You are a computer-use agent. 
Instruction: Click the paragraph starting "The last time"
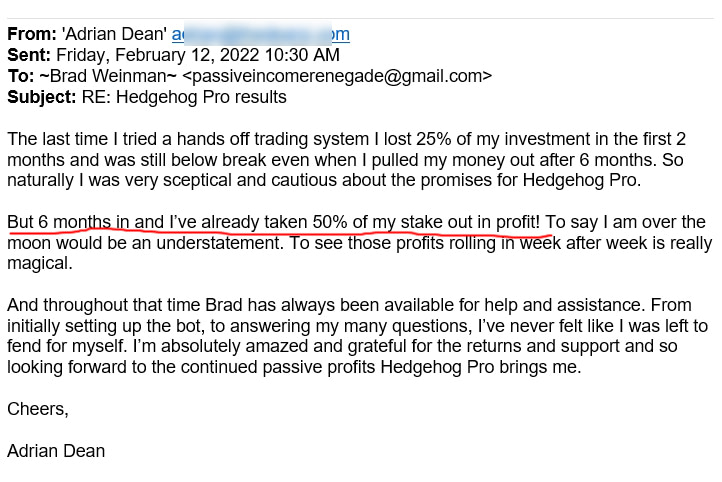(350, 160)
